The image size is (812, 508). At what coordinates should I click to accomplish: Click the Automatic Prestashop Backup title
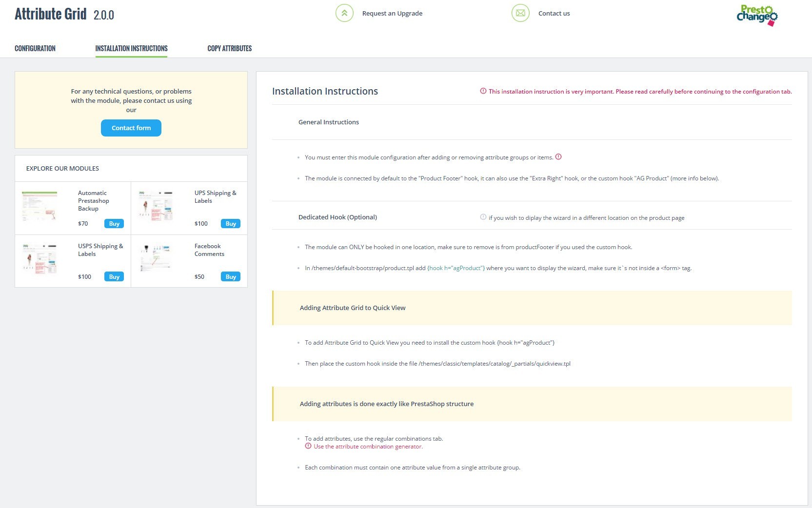pos(94,201)
